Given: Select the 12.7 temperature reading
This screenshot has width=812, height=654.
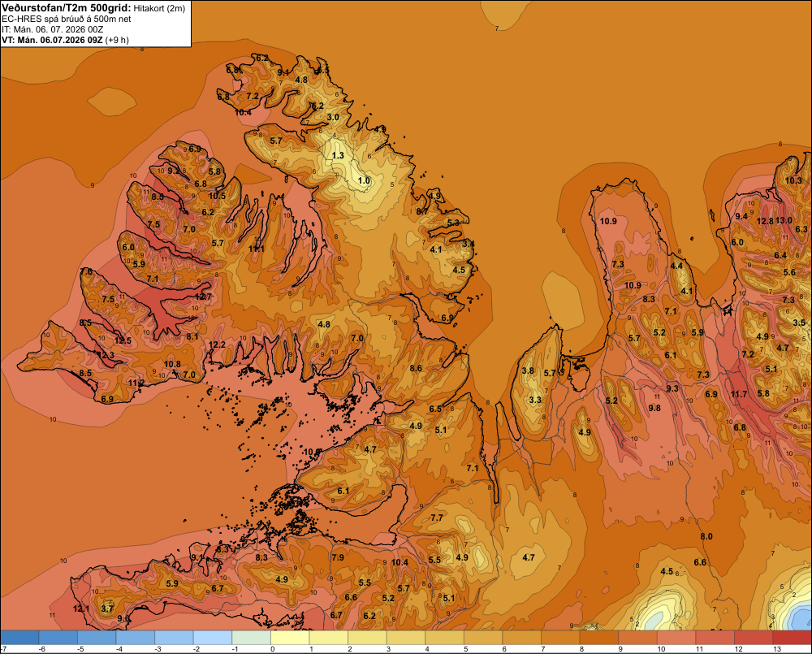Looking at the screenshot, I should [x=203, y=297].
